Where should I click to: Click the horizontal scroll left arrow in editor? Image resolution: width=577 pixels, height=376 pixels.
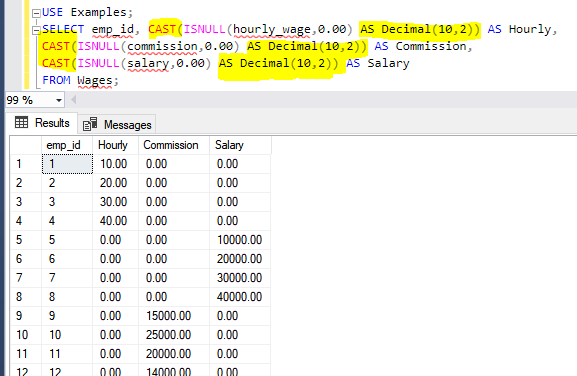tap(74, 100)
